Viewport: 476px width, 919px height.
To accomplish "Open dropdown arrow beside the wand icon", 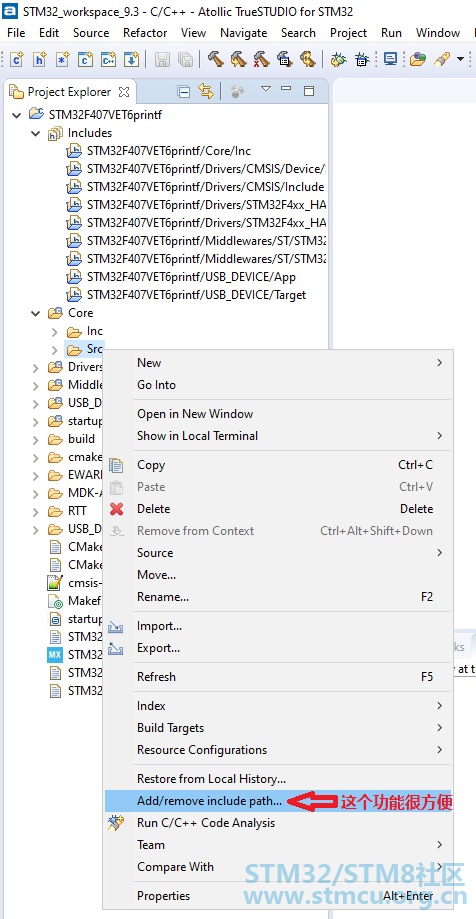I will [x=460, y=59].
